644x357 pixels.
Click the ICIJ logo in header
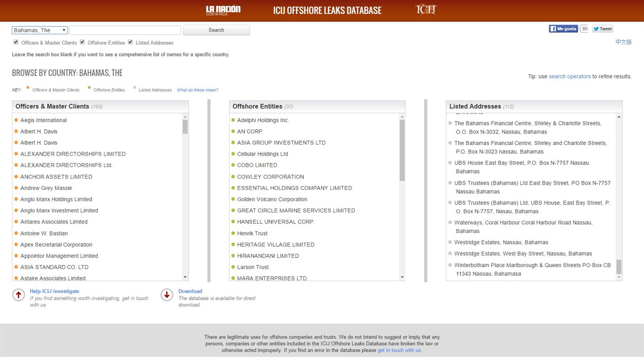(425, 10)
